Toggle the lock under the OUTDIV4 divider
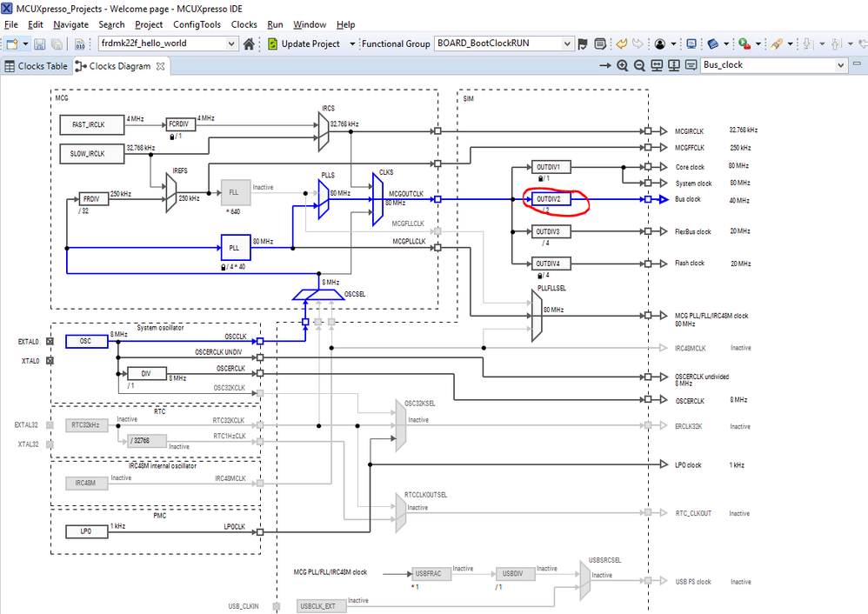This screenshot has height=614, width=868. 540,275
